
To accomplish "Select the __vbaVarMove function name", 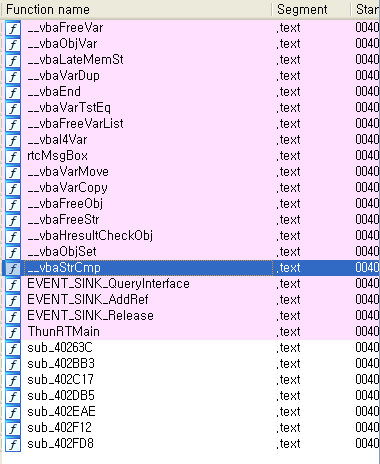I will 68,172.
